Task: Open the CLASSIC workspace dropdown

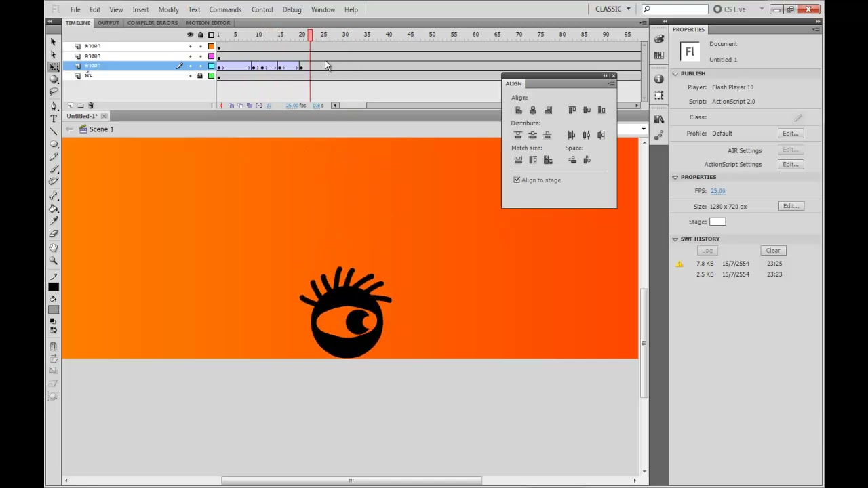Action: [x=613, y=9]
